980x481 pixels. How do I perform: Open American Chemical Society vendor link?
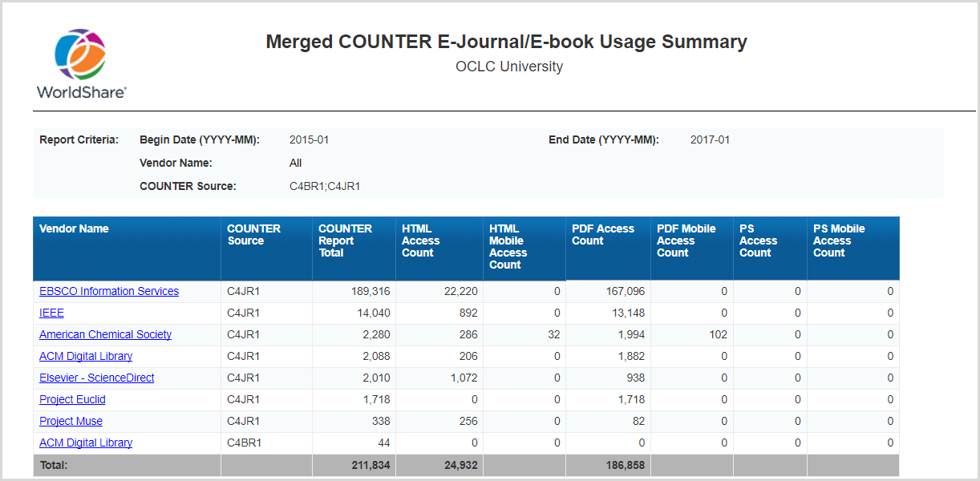(105, 334)
